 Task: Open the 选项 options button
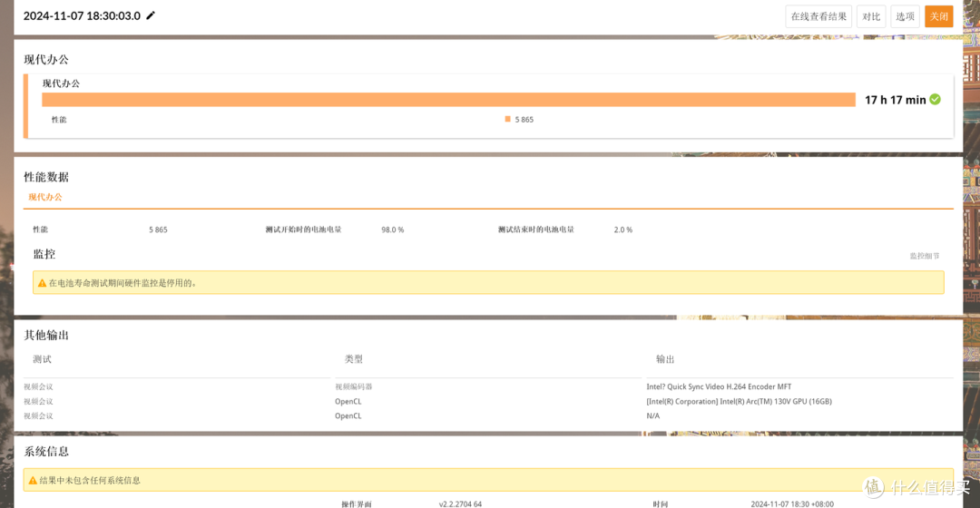pyautogui.click(x=905, y=16)
